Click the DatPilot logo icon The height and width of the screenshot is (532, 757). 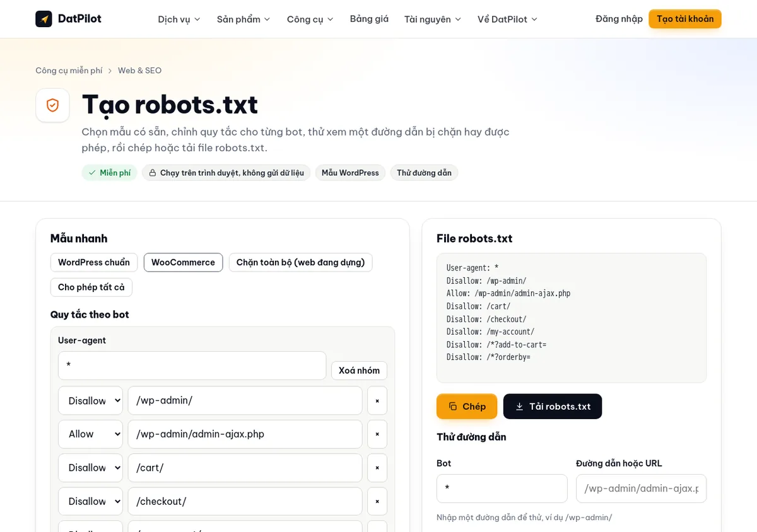[44, 19]
